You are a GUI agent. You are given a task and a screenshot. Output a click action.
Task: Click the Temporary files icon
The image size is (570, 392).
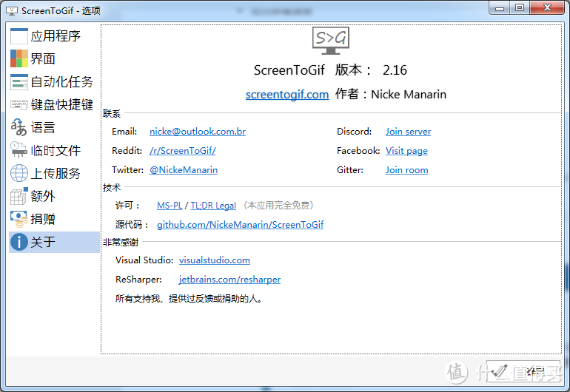pyautogui.click(x=19, y=150)
